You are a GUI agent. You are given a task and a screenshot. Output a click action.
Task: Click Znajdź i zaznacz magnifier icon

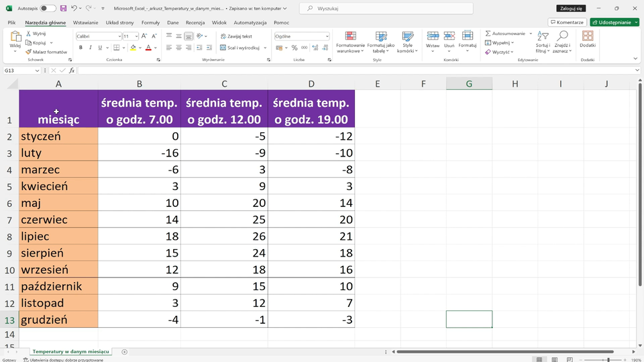coord(562,41)
